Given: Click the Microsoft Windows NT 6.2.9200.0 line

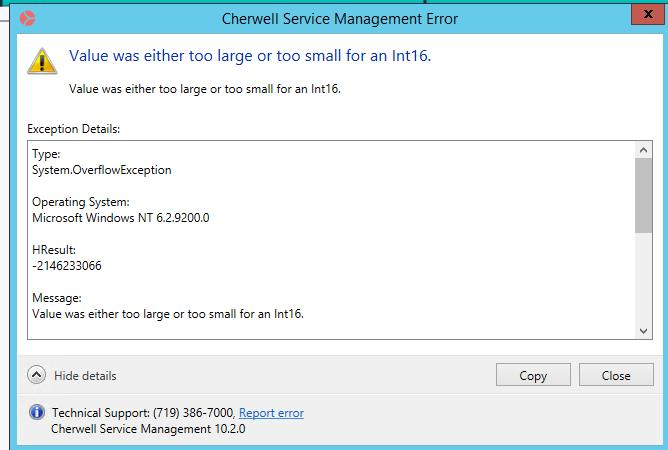Looking at the screenshot, I should pos(120,217).
